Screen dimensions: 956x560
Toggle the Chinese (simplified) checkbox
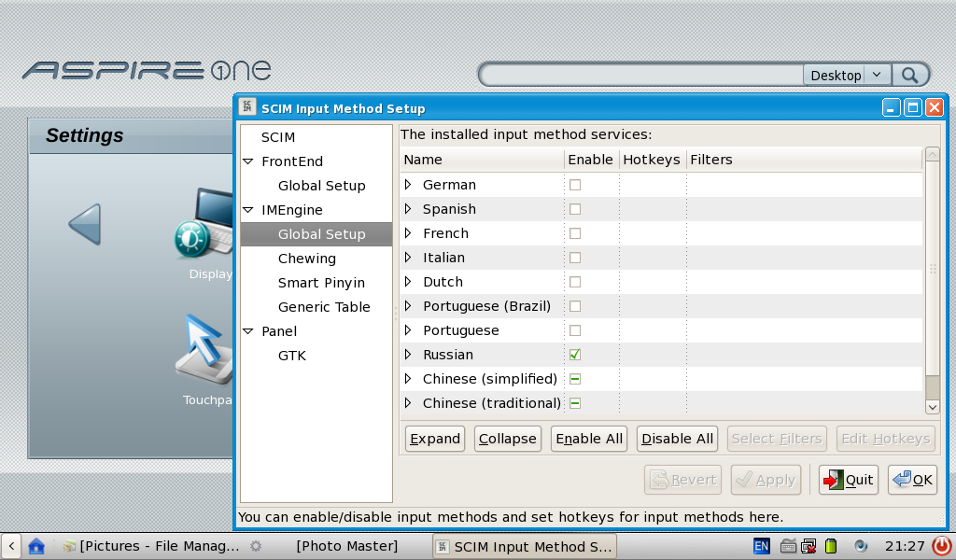(x=575, y=379)
